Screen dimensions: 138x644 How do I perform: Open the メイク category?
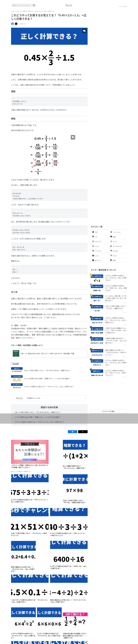coord(100,246)
